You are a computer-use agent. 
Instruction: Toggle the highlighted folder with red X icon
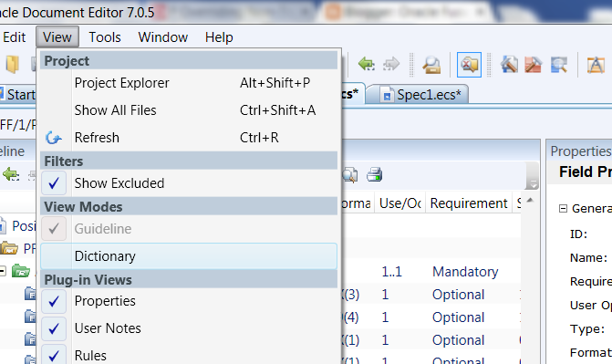coord(469,65)
